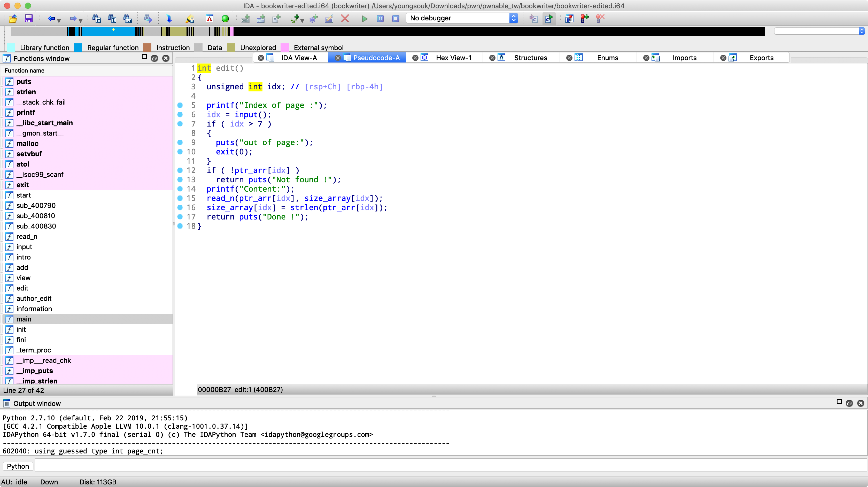Save the database with floppy icon
Image resolution: width=868 pixels, height=487 pixels.
point(29,19)
